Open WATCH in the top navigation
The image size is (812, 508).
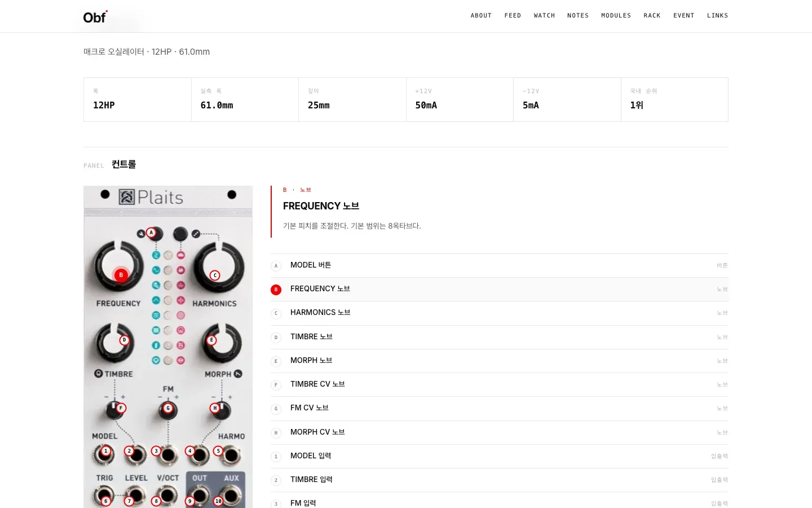[544, 16]
